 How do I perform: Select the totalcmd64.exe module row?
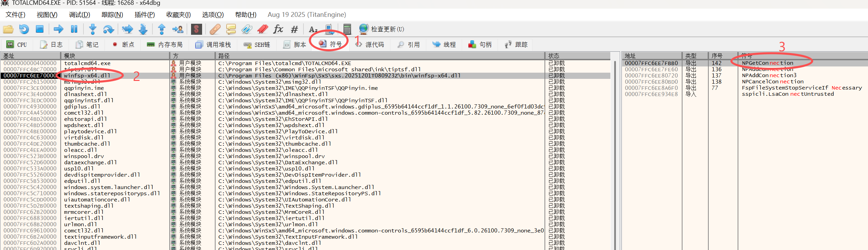click(x=306, y=63)
